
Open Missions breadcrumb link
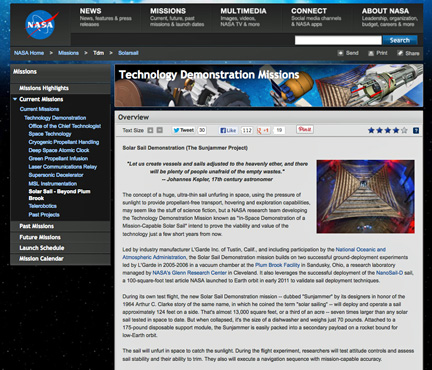click(x=68, y=53)
